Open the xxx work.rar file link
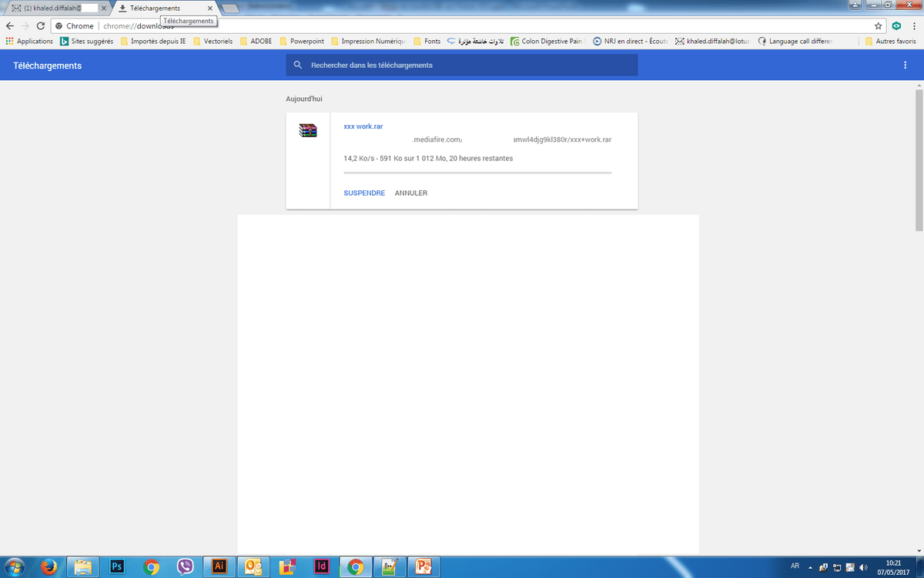 click(x=363, y=126)
